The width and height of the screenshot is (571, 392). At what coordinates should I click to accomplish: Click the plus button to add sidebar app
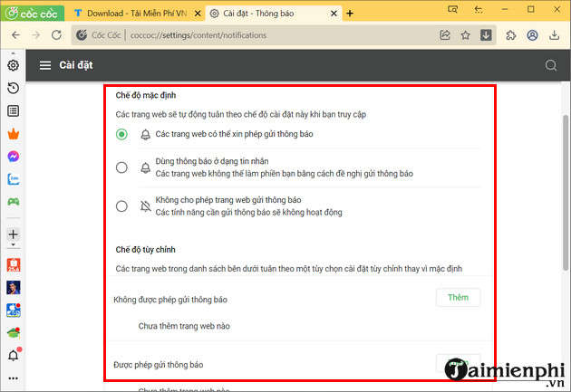(x=13, y=234)
